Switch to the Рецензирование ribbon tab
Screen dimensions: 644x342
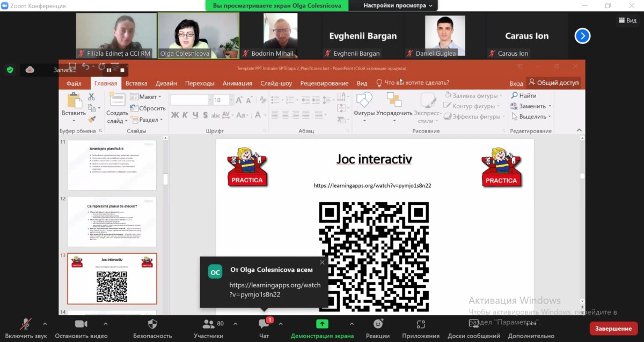tap(324, 83)
